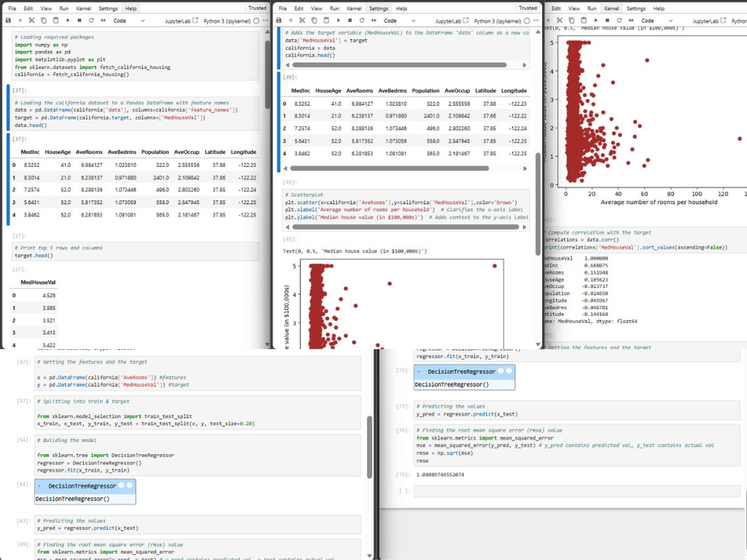Open the ellipsis menu in middle window toolbar
The width and height of the screenshot is (747, 560).
[536, 20]
